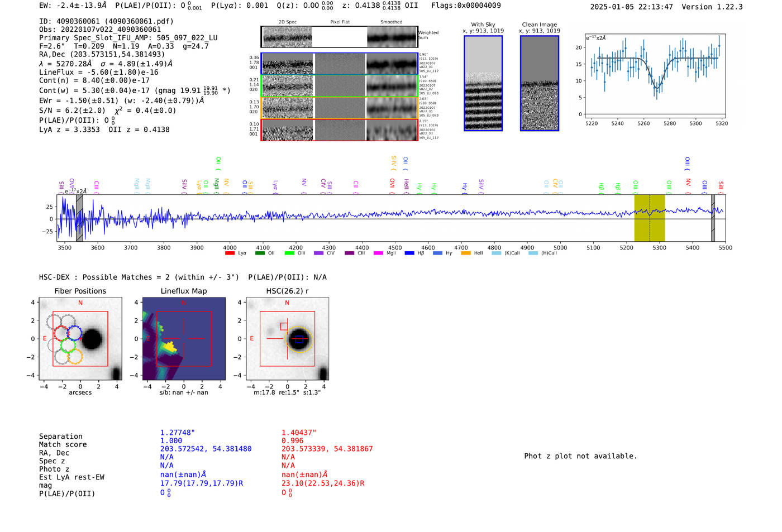Click the blue fiber circle in Fiber Positions
Viewport: 782px width, 532px height.
coord(74,333)
